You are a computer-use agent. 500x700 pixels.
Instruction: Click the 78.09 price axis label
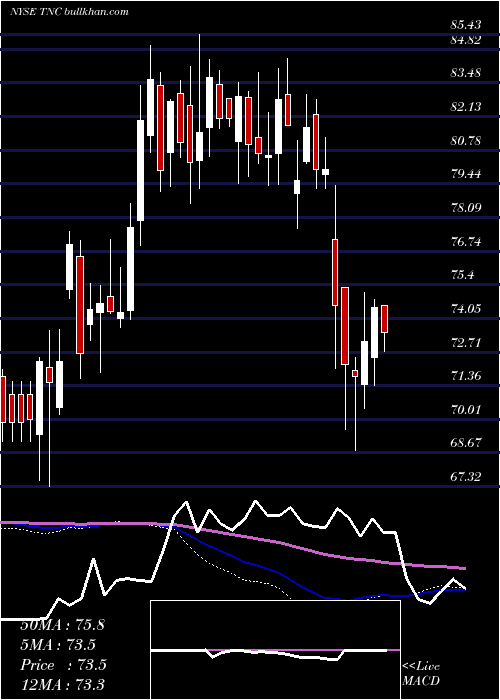point(466,207)
